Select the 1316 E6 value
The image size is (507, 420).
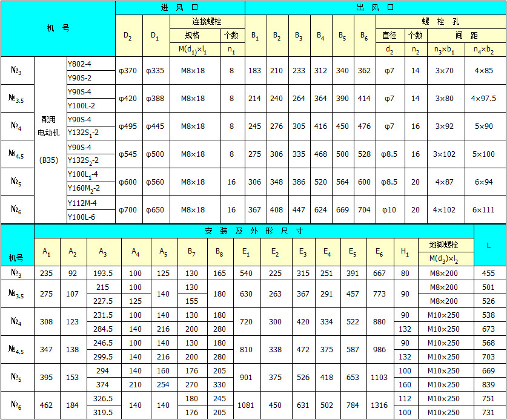(379, 405)
